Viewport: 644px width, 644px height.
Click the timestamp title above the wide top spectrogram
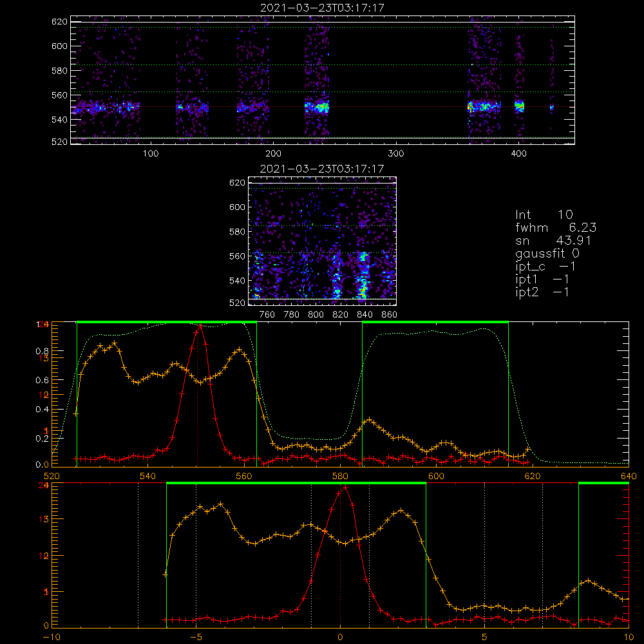coord(323,8)
